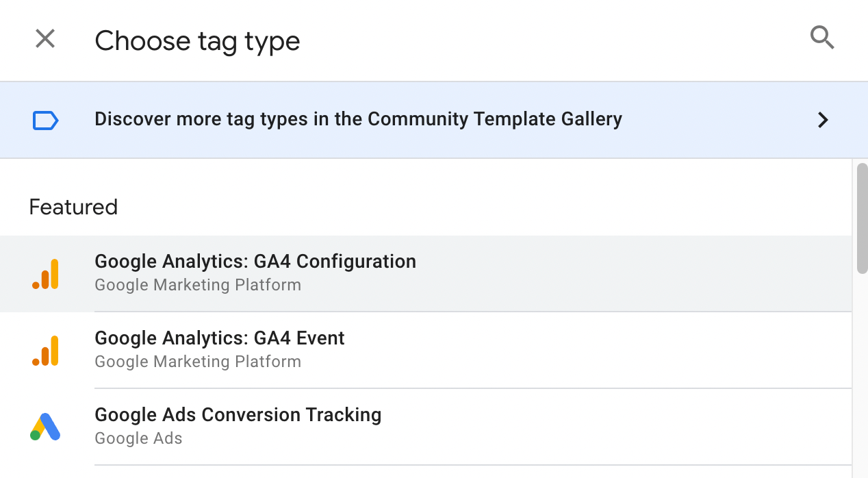The width and height of the screenshot is (868, 478).
Task: Select Google Analytics: GA4 Event title
Action: click(x=220, y=338)
